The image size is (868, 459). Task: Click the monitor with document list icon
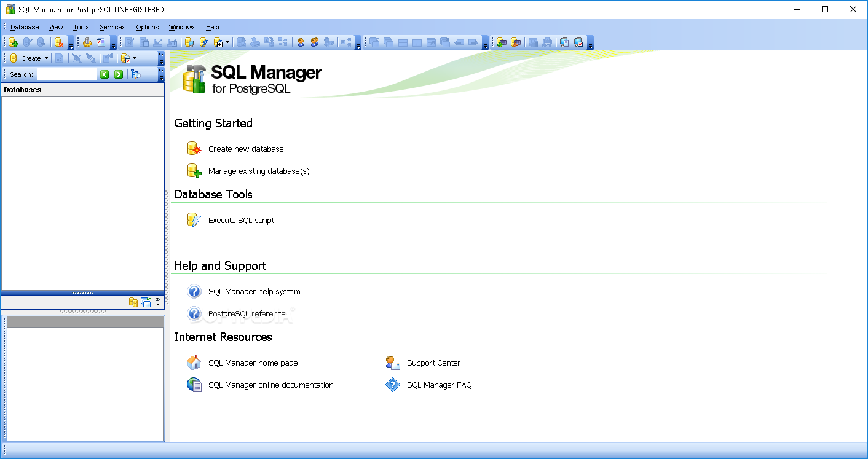pyautogui.click(x=564, y=42)
